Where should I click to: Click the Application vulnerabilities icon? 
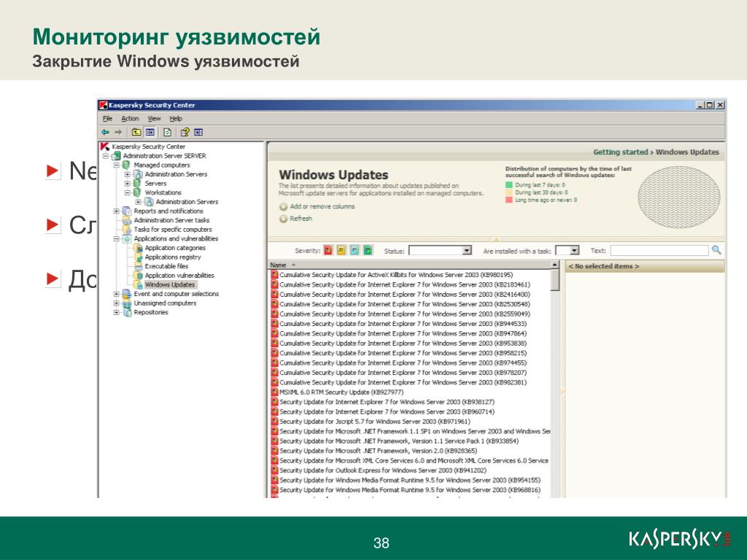138,275
